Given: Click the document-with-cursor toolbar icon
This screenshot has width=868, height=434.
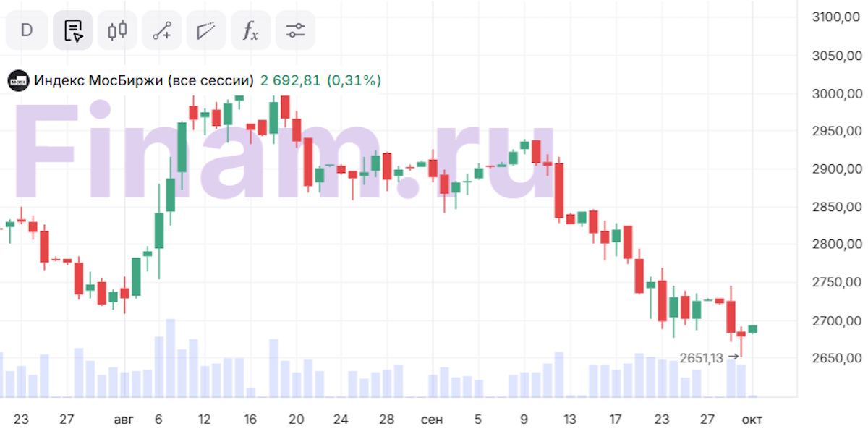Looking at the screenshot, I should click(72, 30).
